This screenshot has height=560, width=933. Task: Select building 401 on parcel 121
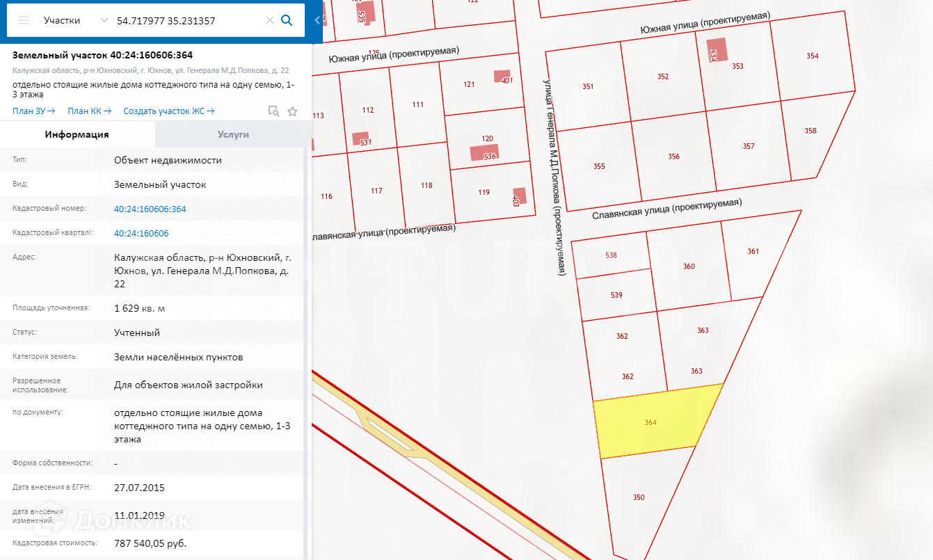(x=502, y=76)
